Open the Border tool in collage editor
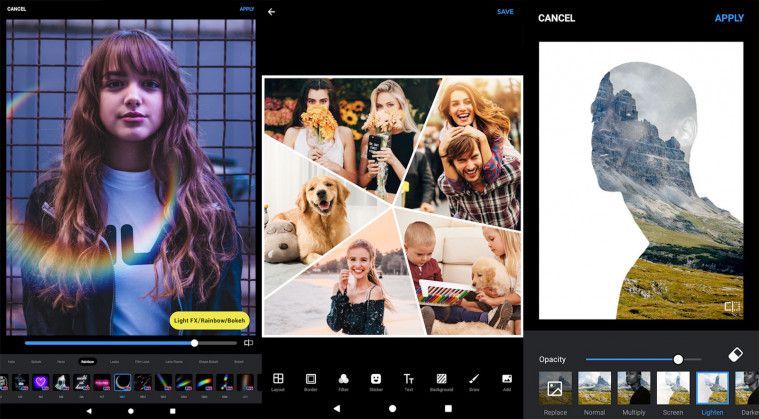This screenshot has width=759, height=419. click(x=311, y=382)
